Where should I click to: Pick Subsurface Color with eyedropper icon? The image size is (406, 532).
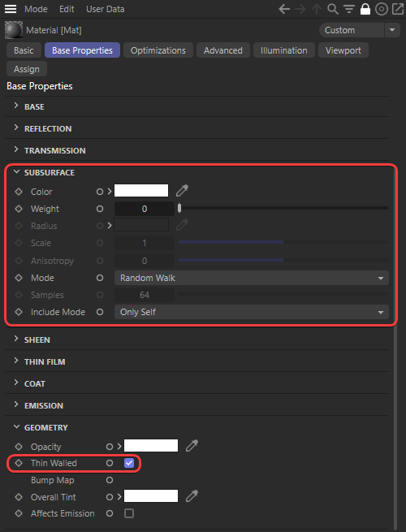coord(182,191)
